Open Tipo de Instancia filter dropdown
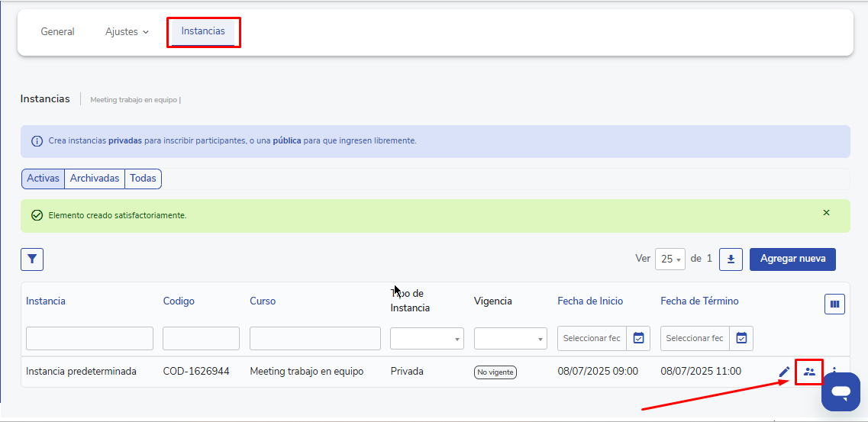The width and height of the screenshot is (868, 422). [x=427, y=338]
